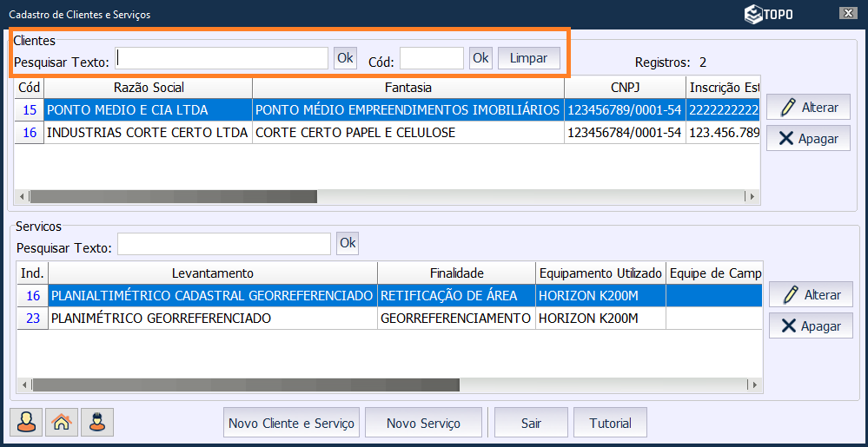This screenshot has height=447, width=868.
Task: Click the house icon button
Action: pyautogui.click(x=62, y=423)
